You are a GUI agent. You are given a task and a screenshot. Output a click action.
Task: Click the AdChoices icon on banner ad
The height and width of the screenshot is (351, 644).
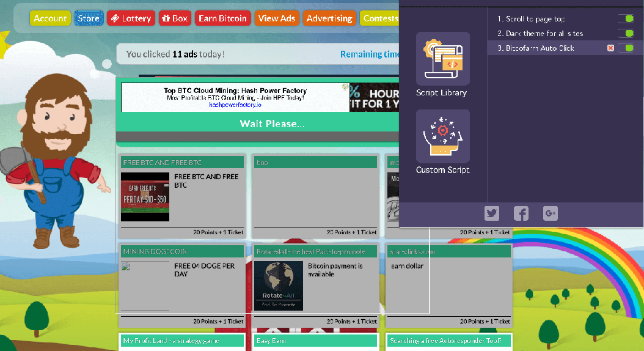pyautogui.click(x=345, y=87)
